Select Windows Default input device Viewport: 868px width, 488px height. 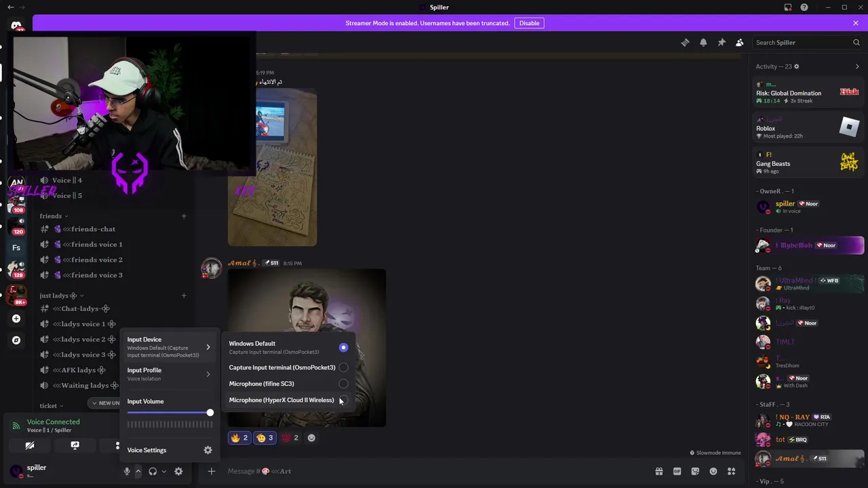(x=289, y=347)
